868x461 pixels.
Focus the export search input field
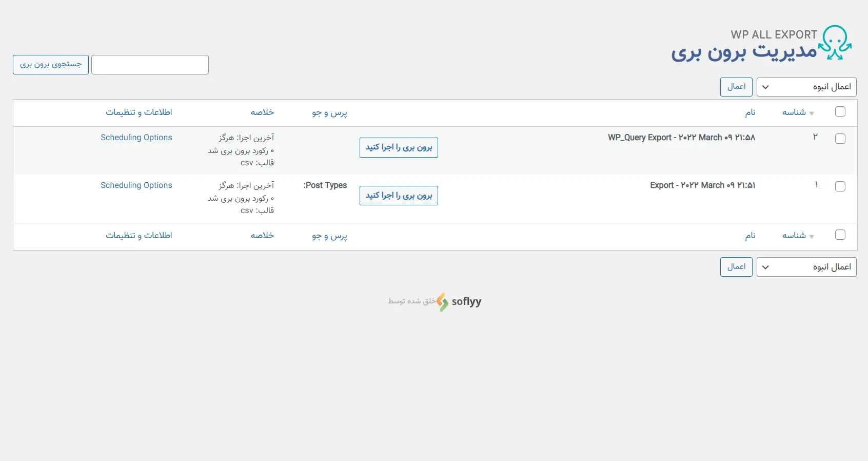pos(150,65)
